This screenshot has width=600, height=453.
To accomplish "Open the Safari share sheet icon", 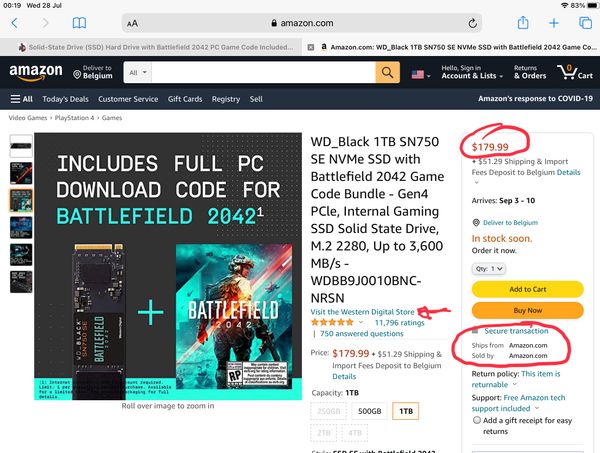I will [523, 23].
